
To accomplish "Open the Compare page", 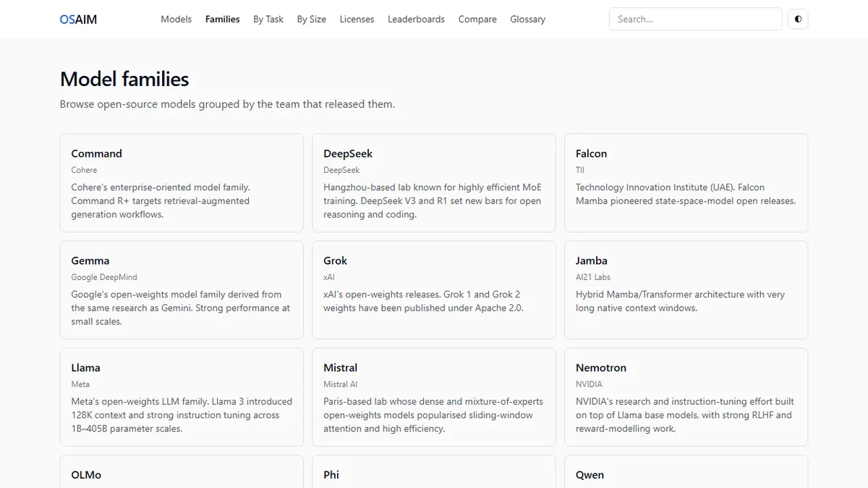I will 477,20.
